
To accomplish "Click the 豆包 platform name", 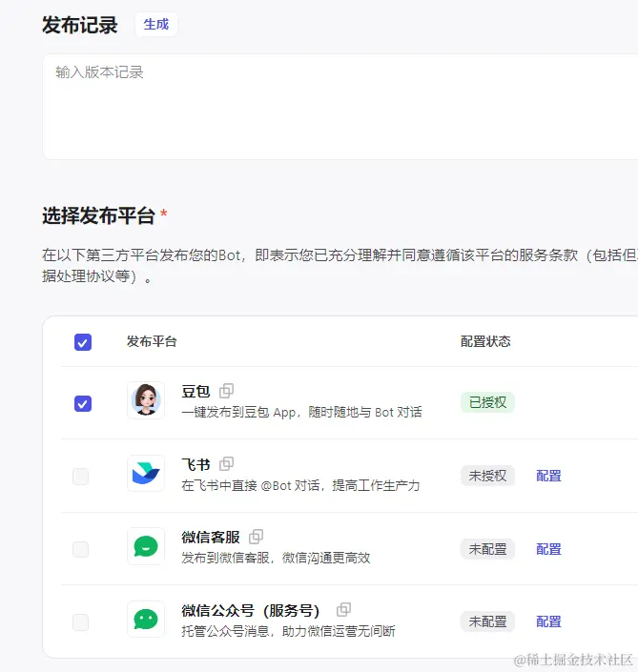I will coord(196,391).
